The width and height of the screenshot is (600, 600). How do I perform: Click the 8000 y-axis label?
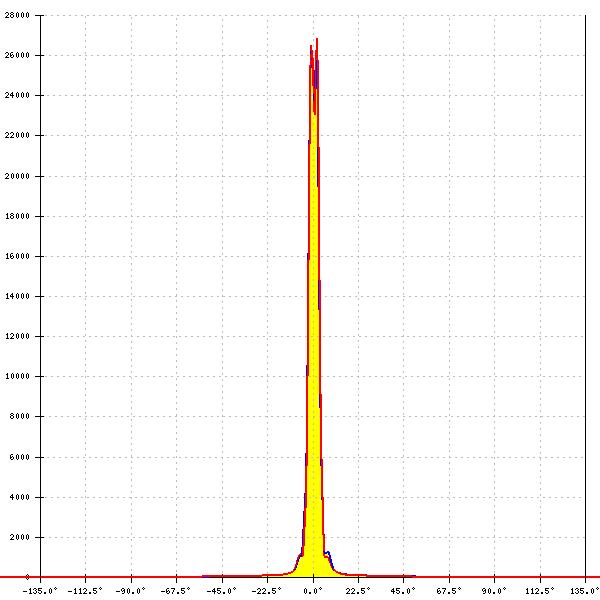[19, 416]
